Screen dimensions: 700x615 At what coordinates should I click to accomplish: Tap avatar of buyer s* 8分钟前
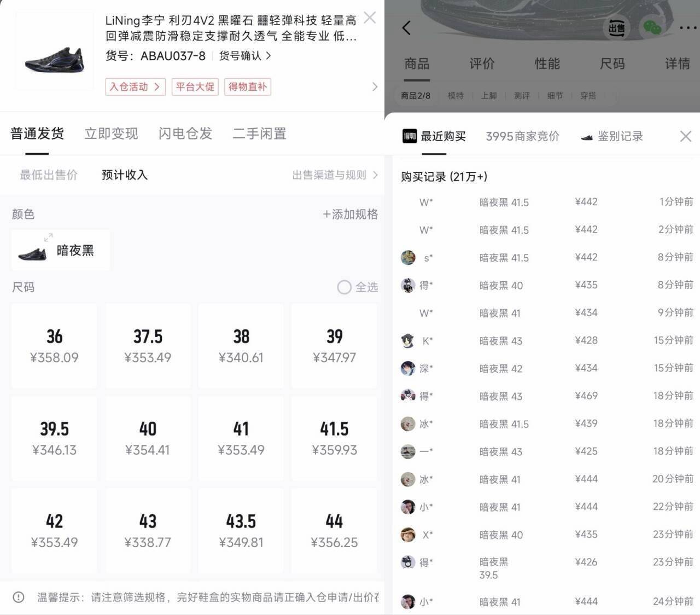coord(408,258)
